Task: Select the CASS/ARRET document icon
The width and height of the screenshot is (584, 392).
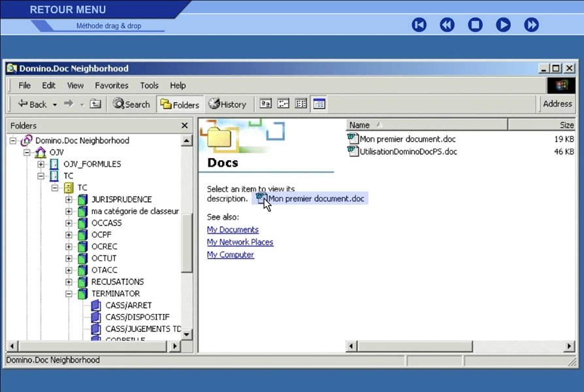Action: point(96,305)
